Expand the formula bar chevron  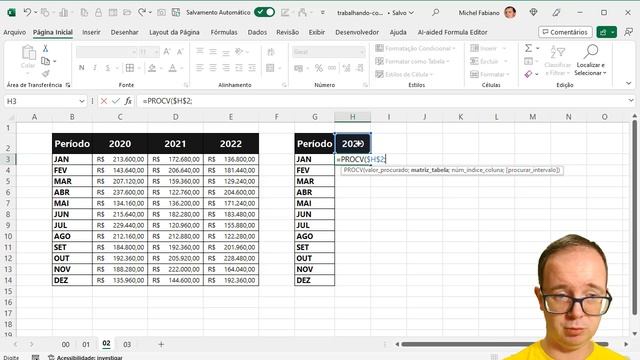tap(631, 100)
